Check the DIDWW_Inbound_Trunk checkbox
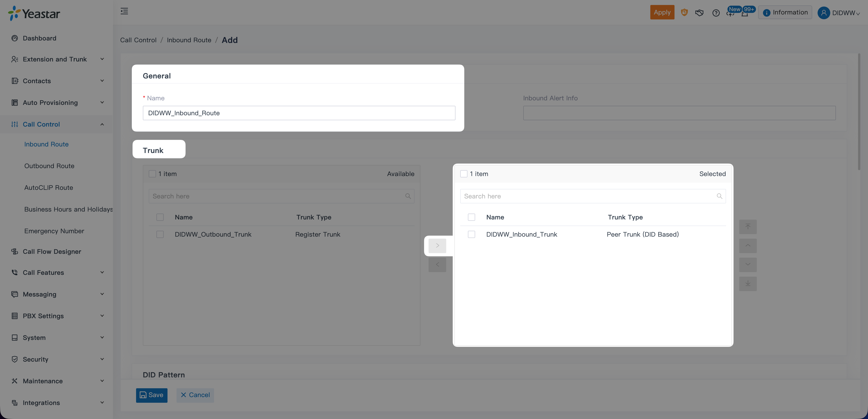This screenshot has width=868, height=419. point(471,234)
